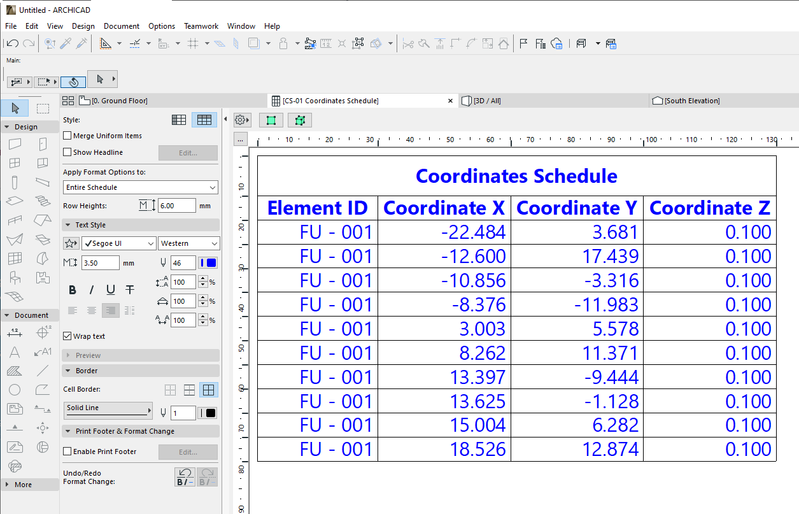Viewport: 799px width, 514px height.
Task: Open the Teamwork menu
Action: [x=202, y=25]
